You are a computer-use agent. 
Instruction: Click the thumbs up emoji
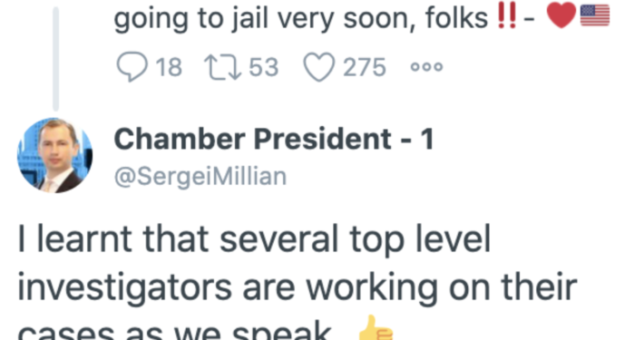click(x=375, y=327)
